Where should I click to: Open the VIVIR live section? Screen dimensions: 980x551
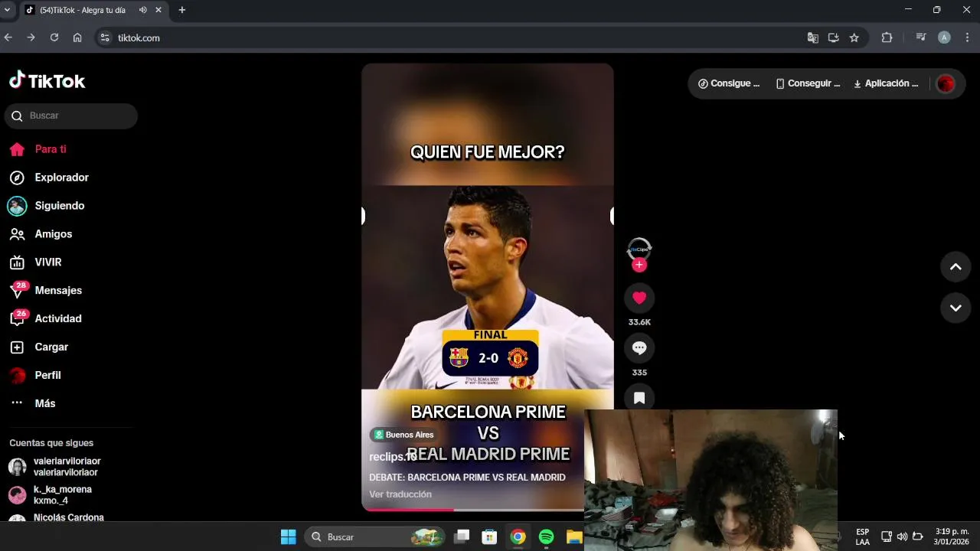(x=35, y=262)
